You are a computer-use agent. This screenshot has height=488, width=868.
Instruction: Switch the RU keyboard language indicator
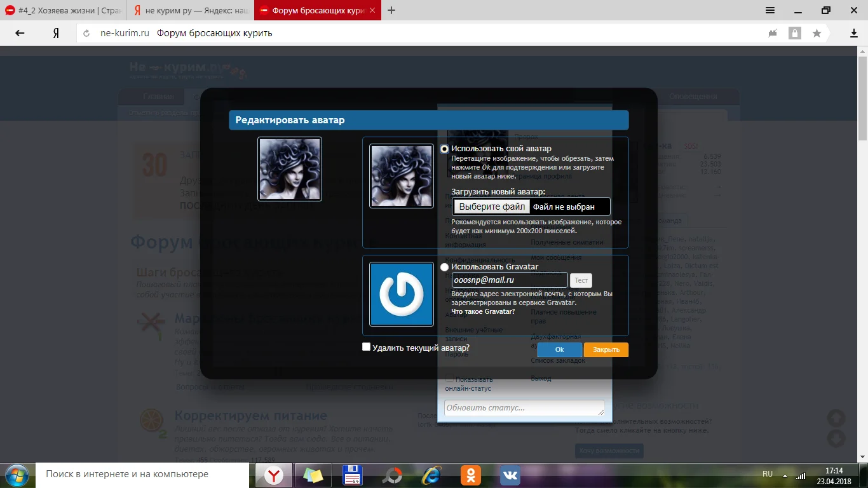pyautogui.click(x=768, y=474)
